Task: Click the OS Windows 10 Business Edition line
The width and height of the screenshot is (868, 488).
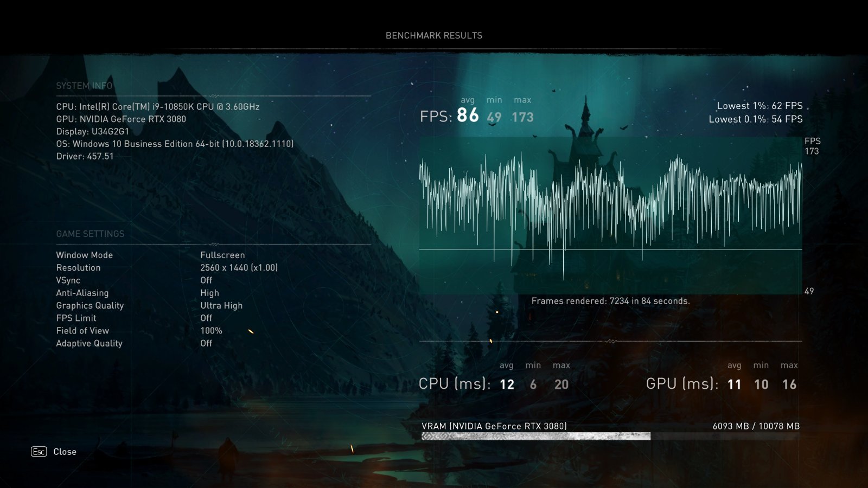Action: click(175, 144)
